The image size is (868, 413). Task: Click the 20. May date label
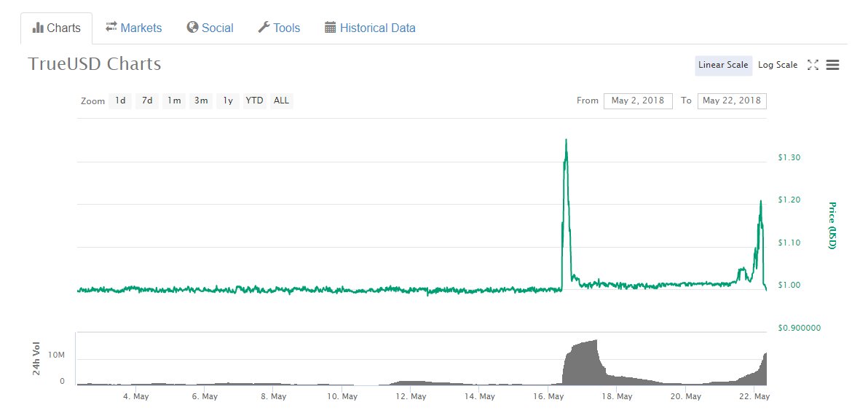click(685, 396)
